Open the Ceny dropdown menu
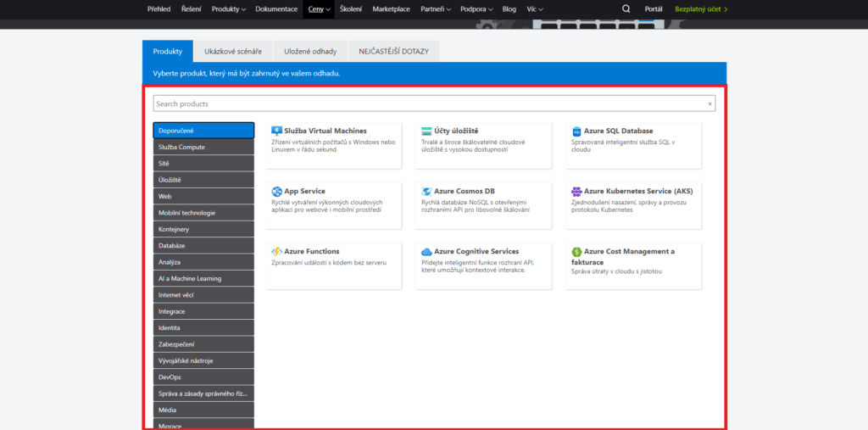This screenshot has height=430, width=868. pos(320,9)
